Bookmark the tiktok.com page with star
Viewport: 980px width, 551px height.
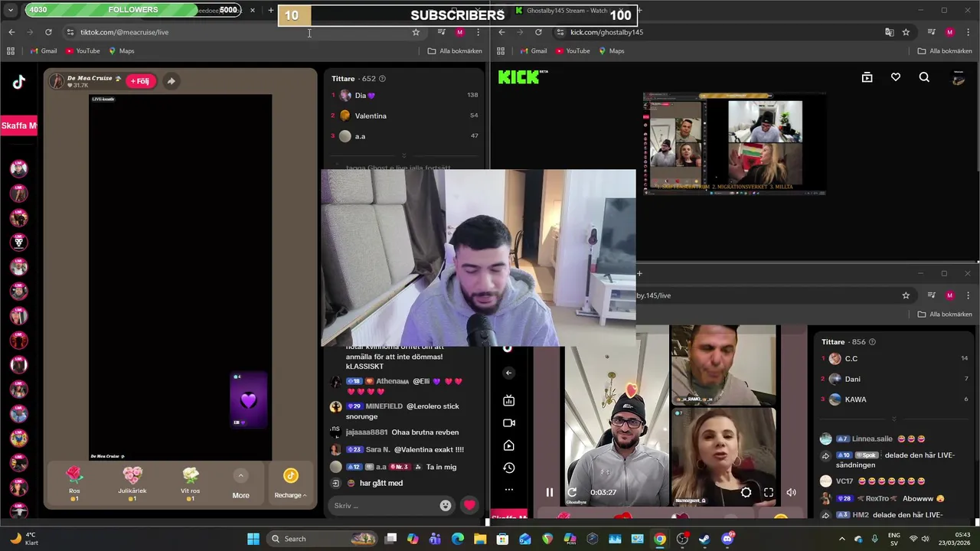point(416,32)
